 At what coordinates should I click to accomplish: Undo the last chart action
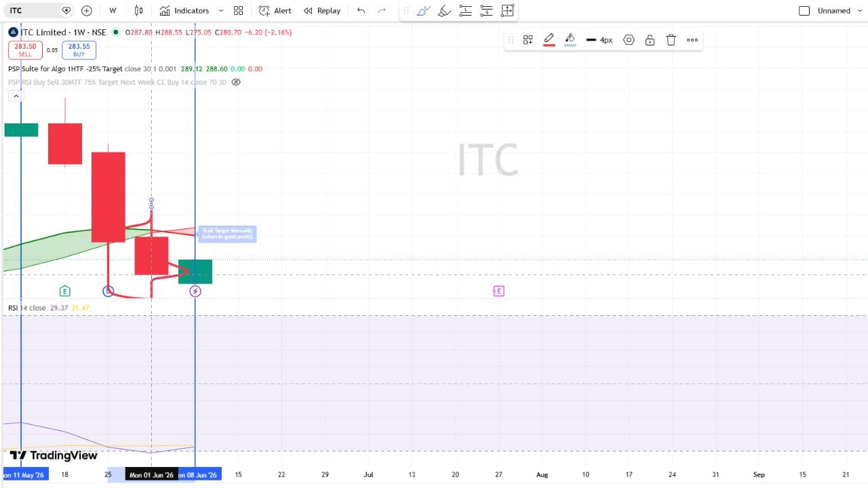[x=361, y=11]
